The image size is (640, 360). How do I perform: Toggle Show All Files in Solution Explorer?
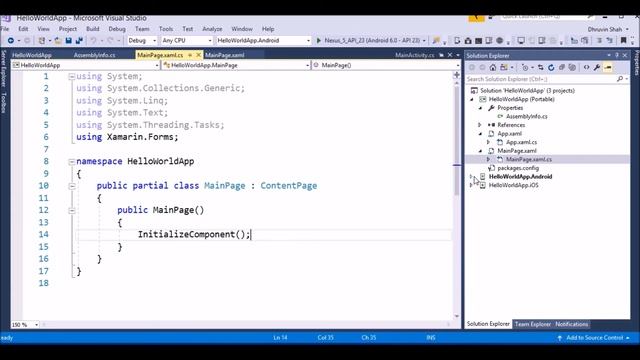click(572, 67)
